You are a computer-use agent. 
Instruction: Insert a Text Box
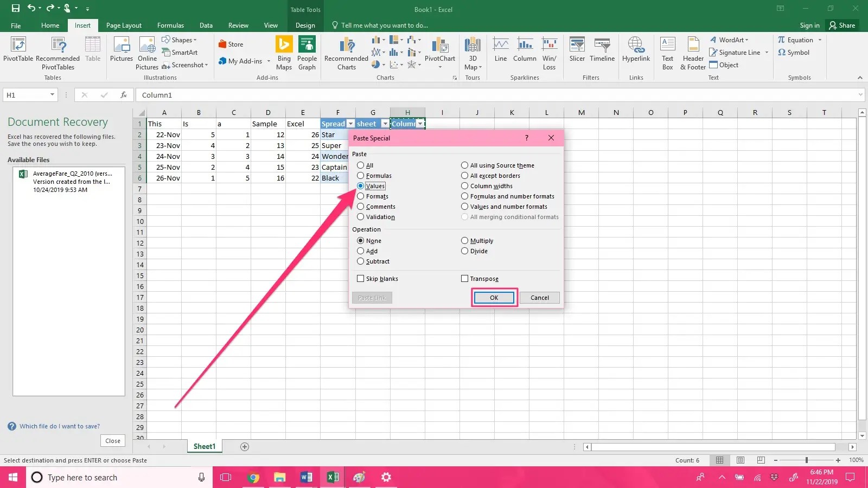coord(667,53)
